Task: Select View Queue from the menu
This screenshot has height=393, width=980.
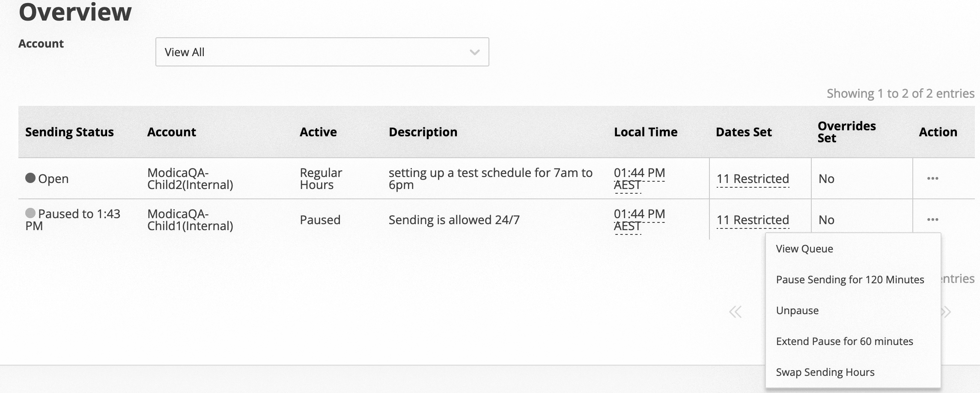Action: [804, 249]
